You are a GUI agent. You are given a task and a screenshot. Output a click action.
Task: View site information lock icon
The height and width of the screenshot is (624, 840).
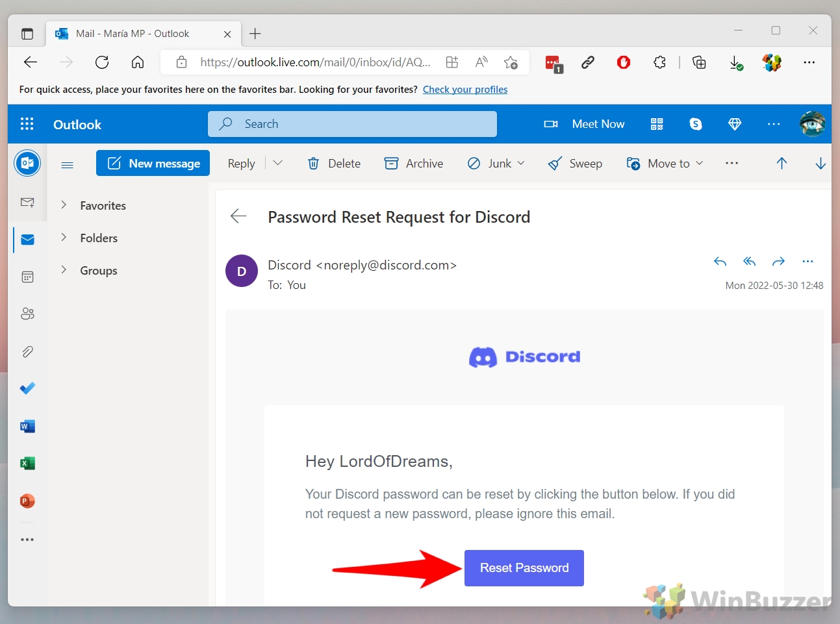182,62
